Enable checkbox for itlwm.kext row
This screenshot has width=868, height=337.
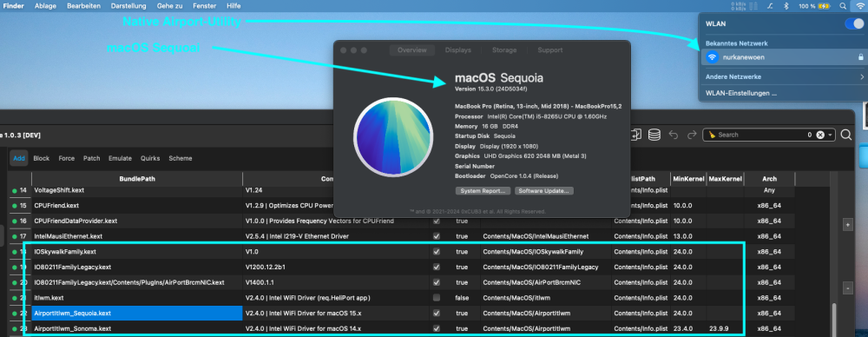[x=437, y=298]
